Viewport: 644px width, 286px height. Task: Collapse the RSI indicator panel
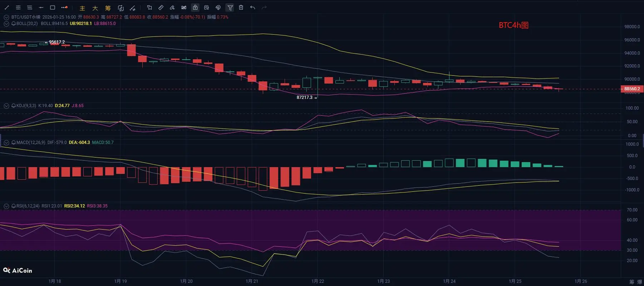point(6,206)
